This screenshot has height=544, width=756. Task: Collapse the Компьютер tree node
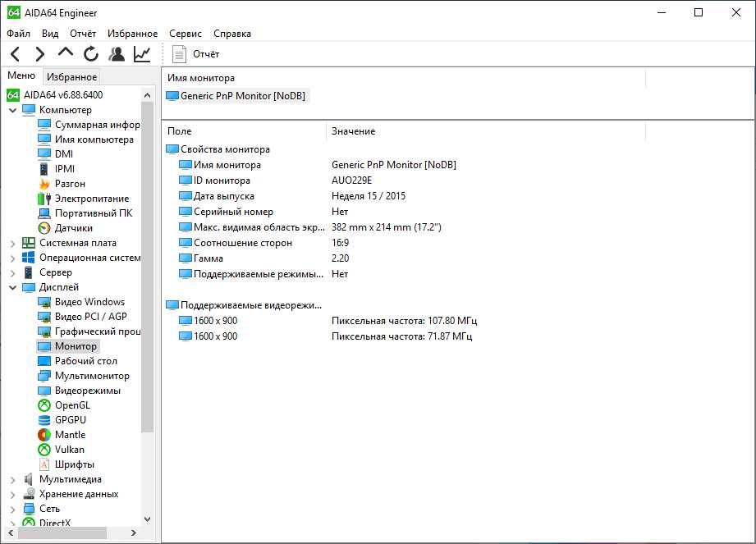(13, 110)
